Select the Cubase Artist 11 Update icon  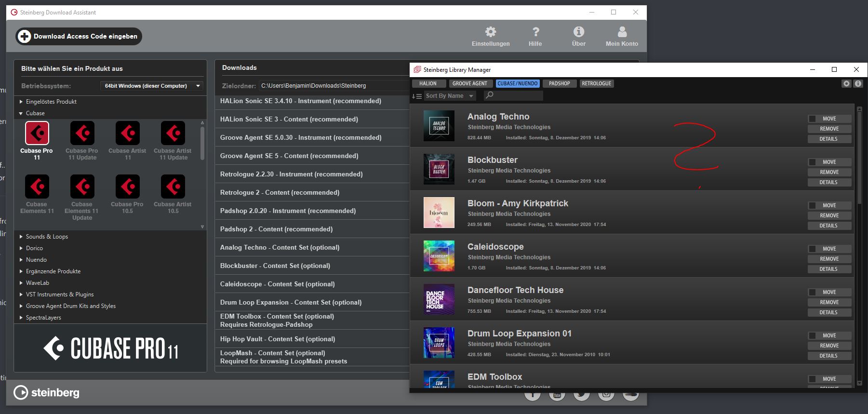(173, 133)
